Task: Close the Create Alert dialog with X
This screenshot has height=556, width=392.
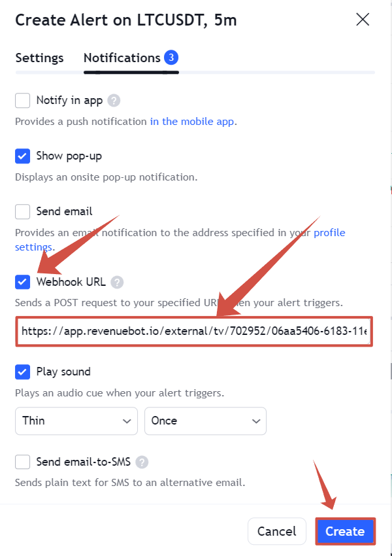Action: click(x=363, y=20)
